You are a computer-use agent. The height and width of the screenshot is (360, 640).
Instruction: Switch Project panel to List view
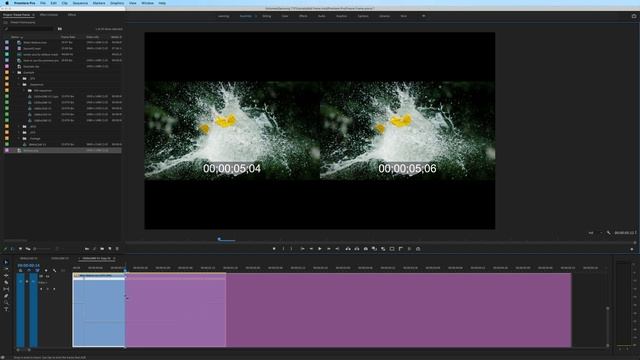click(12, 249)
